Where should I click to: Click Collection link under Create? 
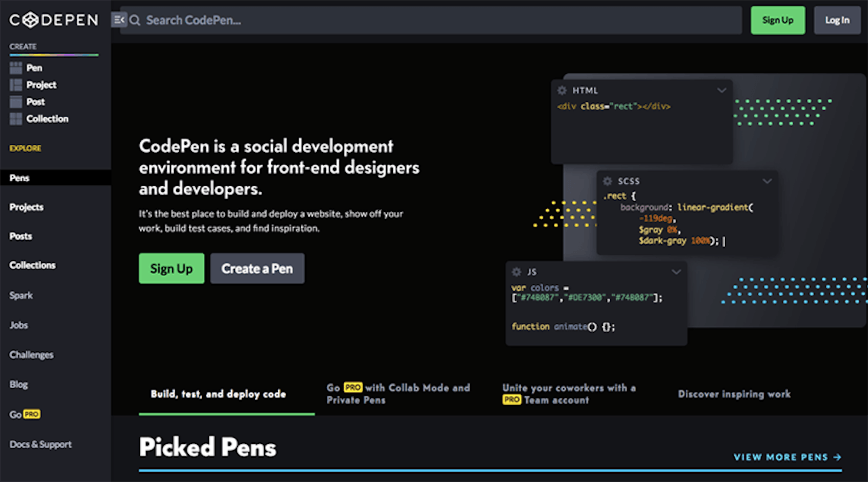pos(47,118)
